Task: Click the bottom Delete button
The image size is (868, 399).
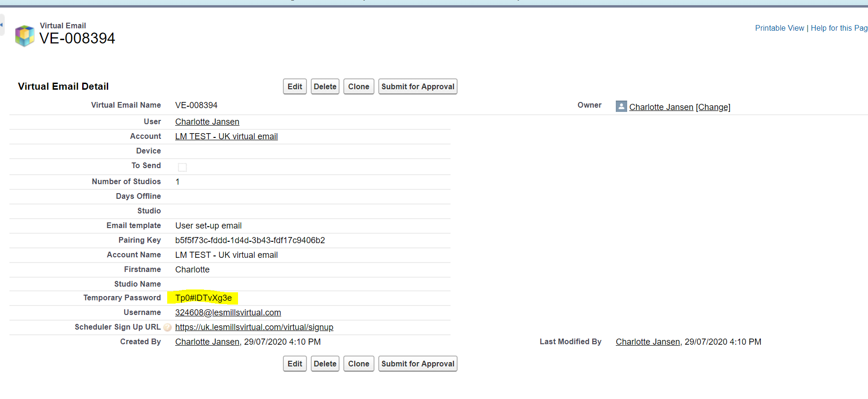Action: coord(325,364)
